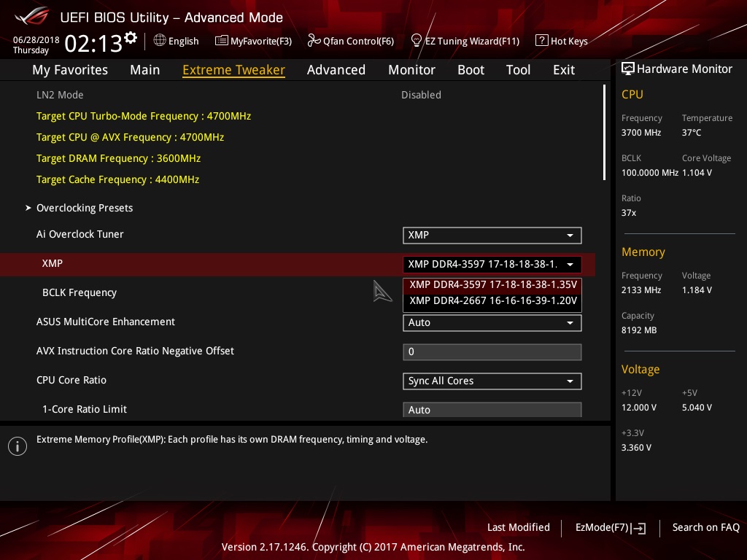Viewport: 747px width, 560px height.
Task: Open the Tool tab
Action: (518, 70)
